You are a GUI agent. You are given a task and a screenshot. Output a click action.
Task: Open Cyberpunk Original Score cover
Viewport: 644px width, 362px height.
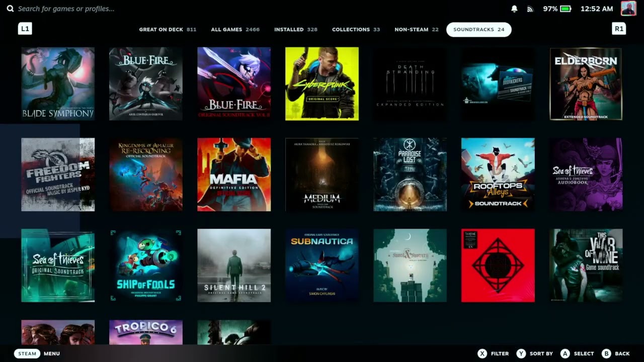[x=322, y=84]
